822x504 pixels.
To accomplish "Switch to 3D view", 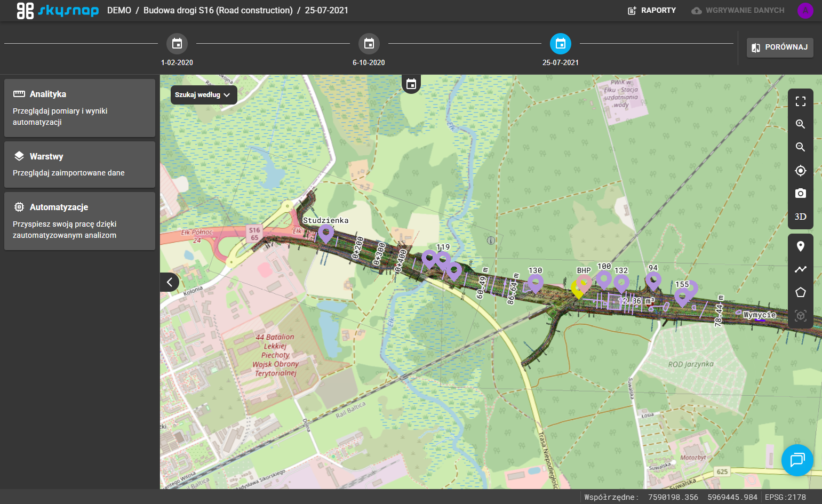I will click(x=800, y=217).
